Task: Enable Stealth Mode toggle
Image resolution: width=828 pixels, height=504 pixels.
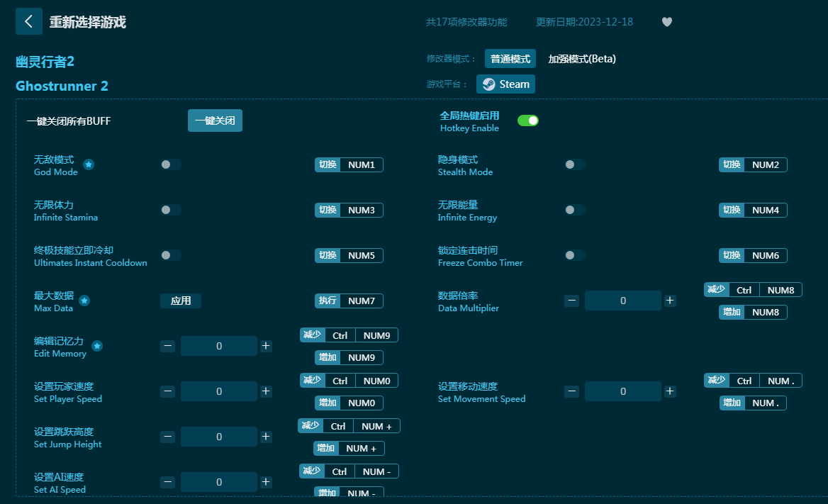Action: click(574, 165)
